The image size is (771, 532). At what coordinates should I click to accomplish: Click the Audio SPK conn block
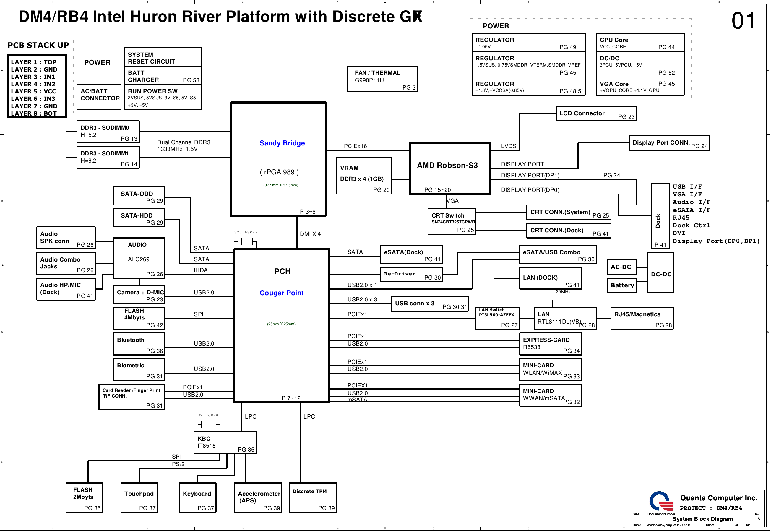tap(66, 238)
